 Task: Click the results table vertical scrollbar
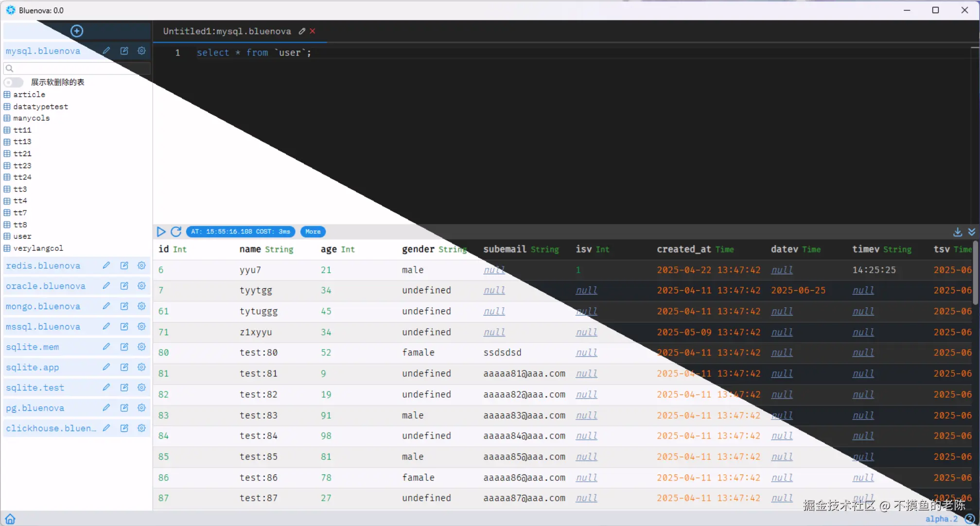(975, 272)
